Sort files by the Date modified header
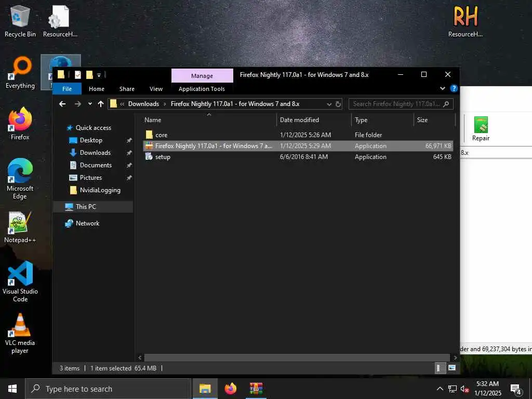Screen dimensions: 532x399 tap(314, 120)
